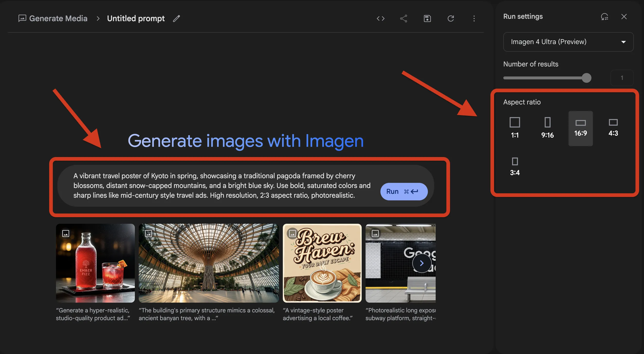This screenshot has width=644, height=354.
Task: Click next arrow on example image carousel
Action: coord(422,263)
